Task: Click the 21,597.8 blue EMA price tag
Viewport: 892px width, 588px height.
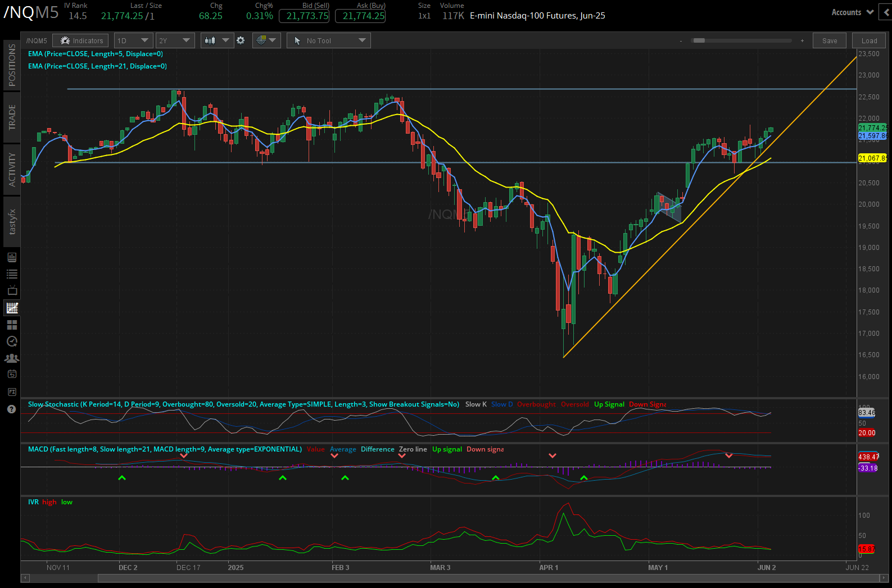Action: [x=872, y=136]
